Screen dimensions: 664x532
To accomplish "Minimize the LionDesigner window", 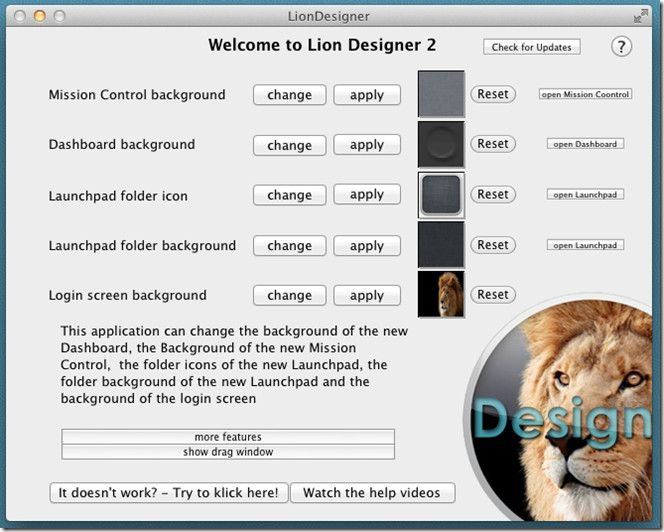I will (40, 16).
